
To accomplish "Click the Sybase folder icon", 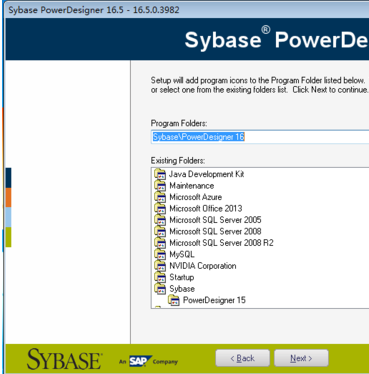I will 160,289.
